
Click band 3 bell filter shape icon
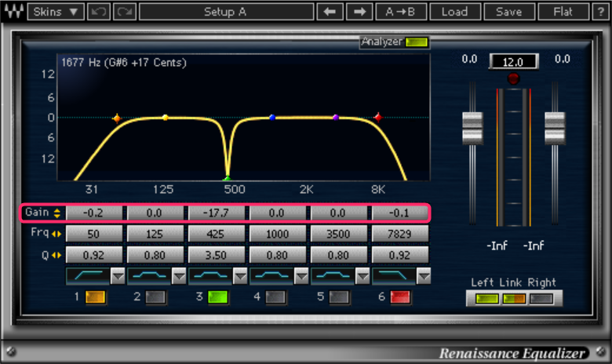coord(210,276)
